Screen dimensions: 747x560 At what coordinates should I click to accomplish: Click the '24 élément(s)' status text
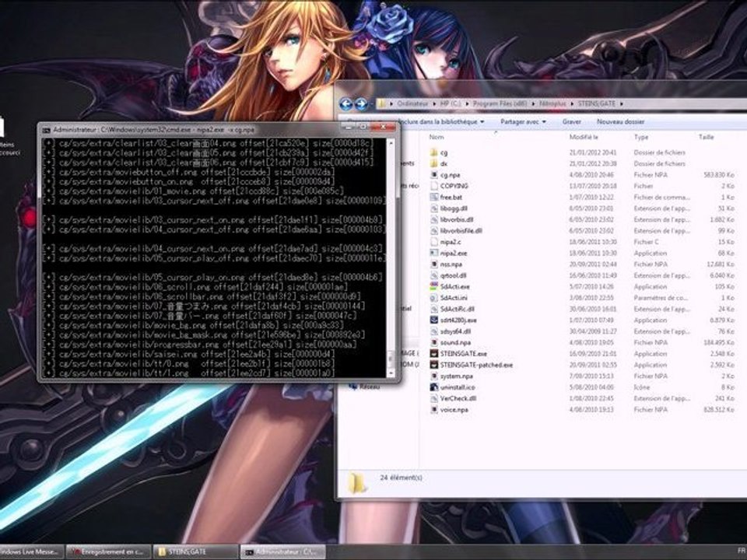click(x=402, y=477)
